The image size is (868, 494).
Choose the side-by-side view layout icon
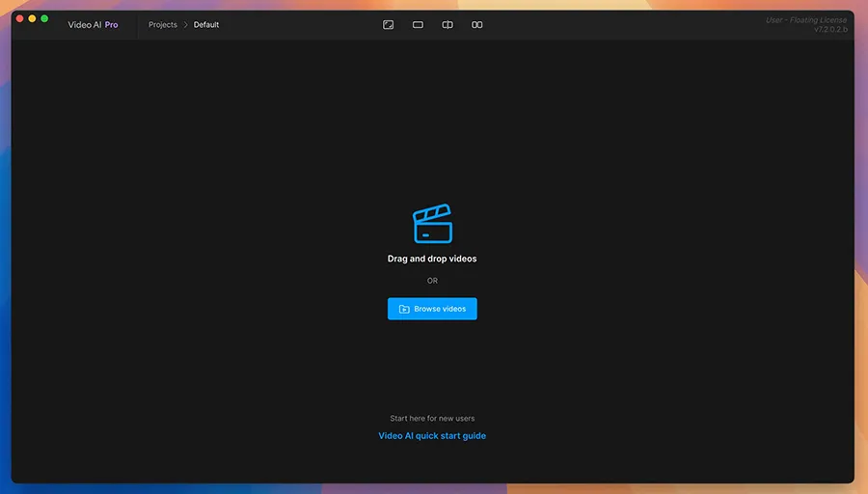(x=477, y=25)
